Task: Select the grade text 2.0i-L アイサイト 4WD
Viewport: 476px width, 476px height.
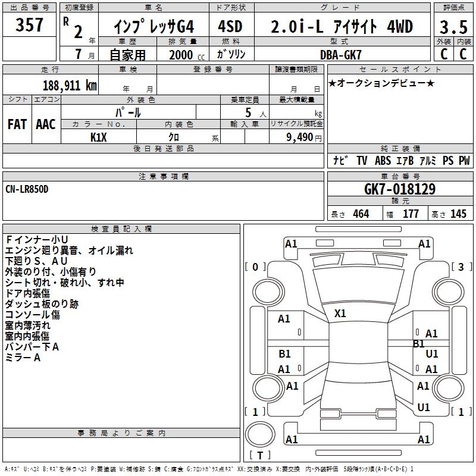Action: pyautogui.click(x=342, y=26)
